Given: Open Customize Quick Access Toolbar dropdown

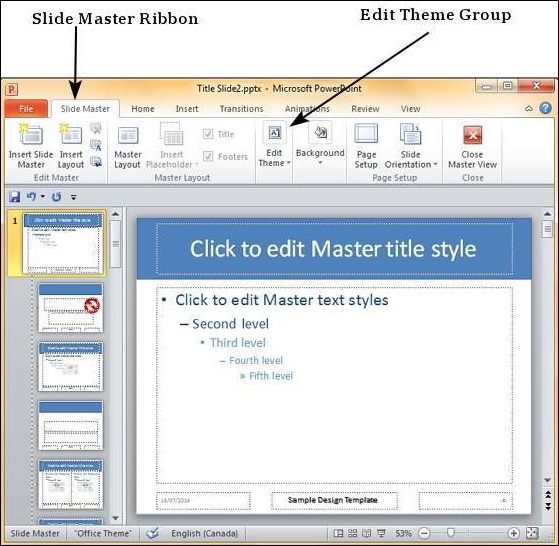Looking at the screenshot, I should (73, 197).
